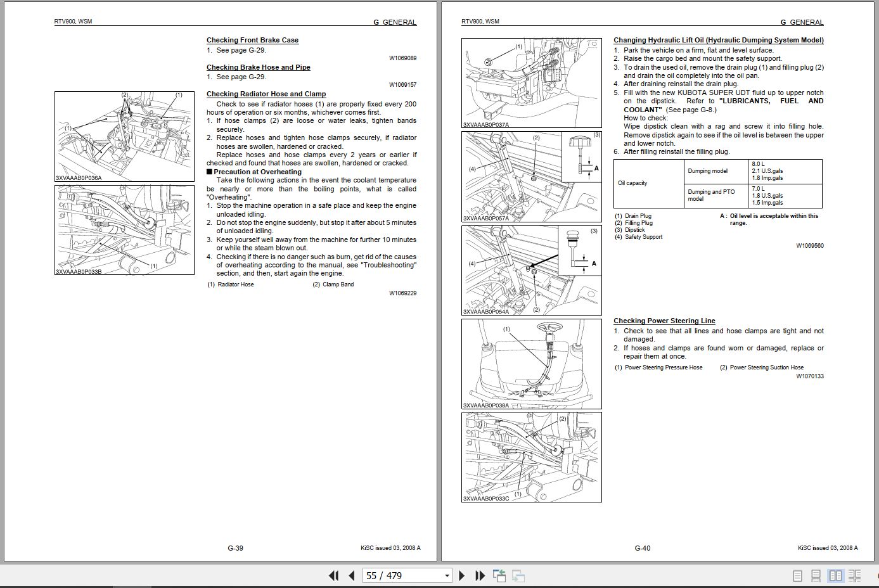Click Power Steering Suction Hose legend

click(762, 367)
